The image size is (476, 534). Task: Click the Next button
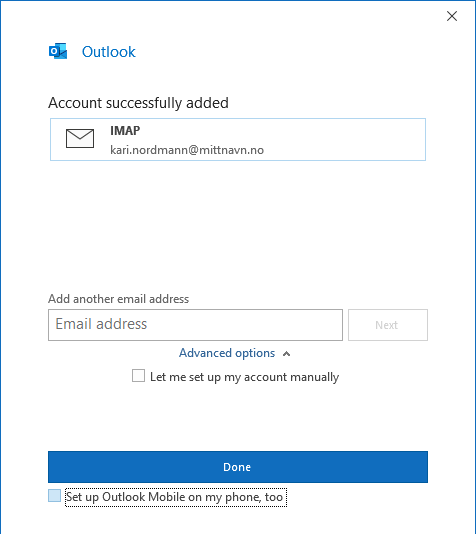[388, 325]
